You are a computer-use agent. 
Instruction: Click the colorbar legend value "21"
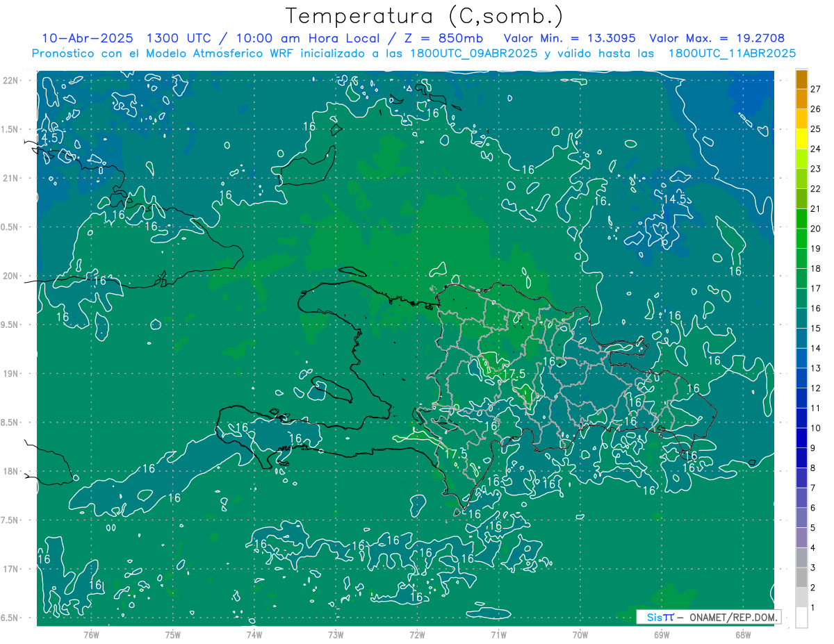[816, 208]
